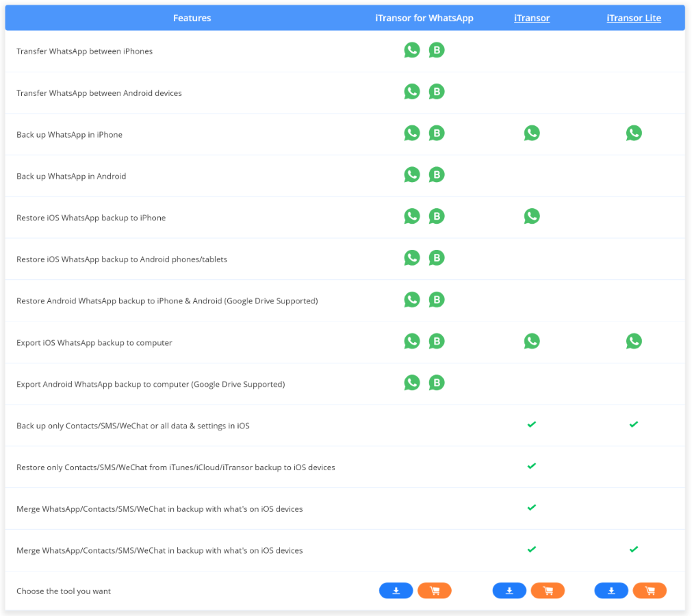Click 'Export Android WhatsApp backup to computer' text
The height and width of the screenshot is (616, 694).
pyautogui.click(x=103, y=384)
